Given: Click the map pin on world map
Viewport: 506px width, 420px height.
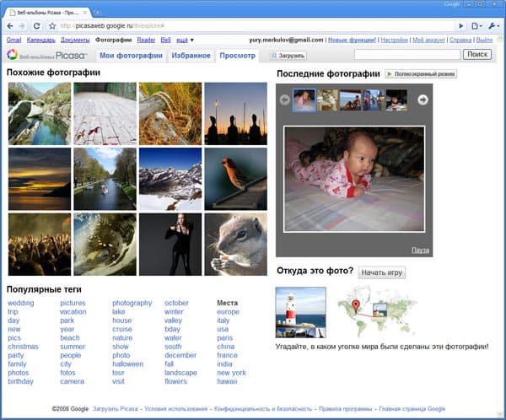Looking at the screenshot, I should 356,305.
